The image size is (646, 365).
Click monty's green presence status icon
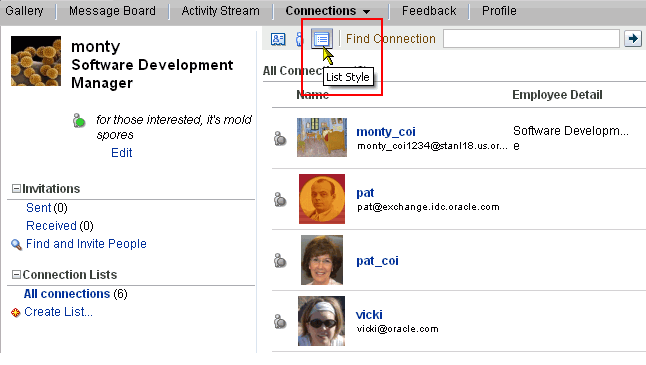pos(79,120)
